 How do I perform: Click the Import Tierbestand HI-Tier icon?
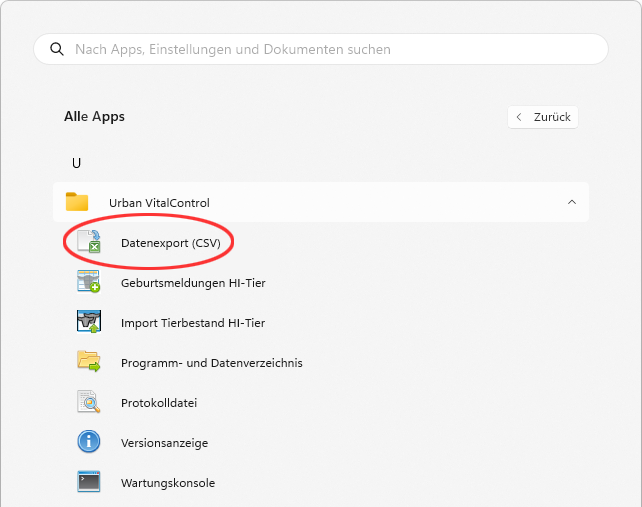tap(89, 321)
